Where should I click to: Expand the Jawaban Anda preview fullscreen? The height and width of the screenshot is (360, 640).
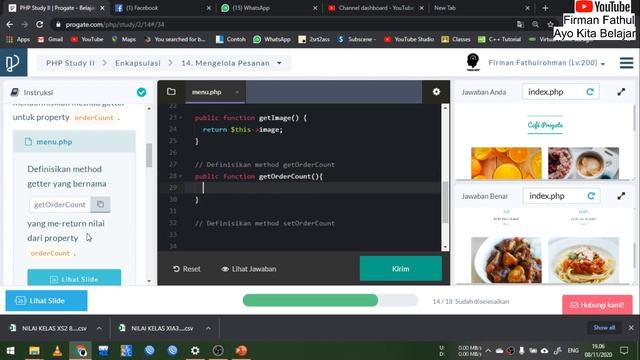click(621, 92)
